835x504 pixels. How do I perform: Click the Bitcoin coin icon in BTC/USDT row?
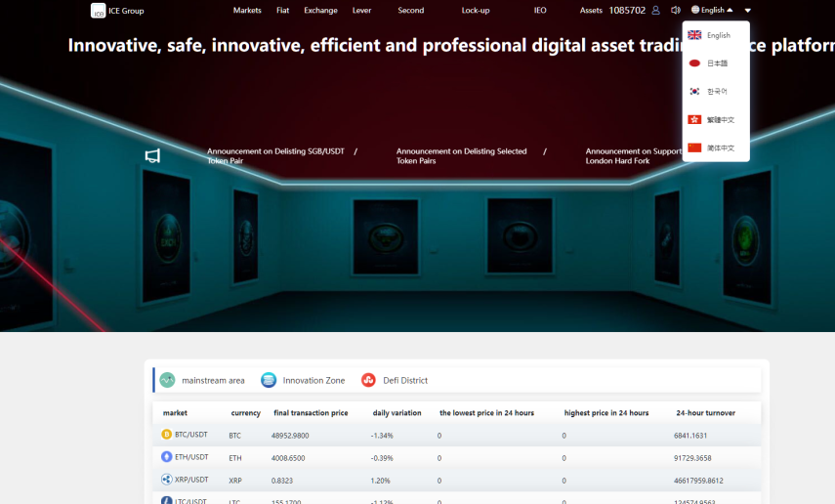point(166,435)
